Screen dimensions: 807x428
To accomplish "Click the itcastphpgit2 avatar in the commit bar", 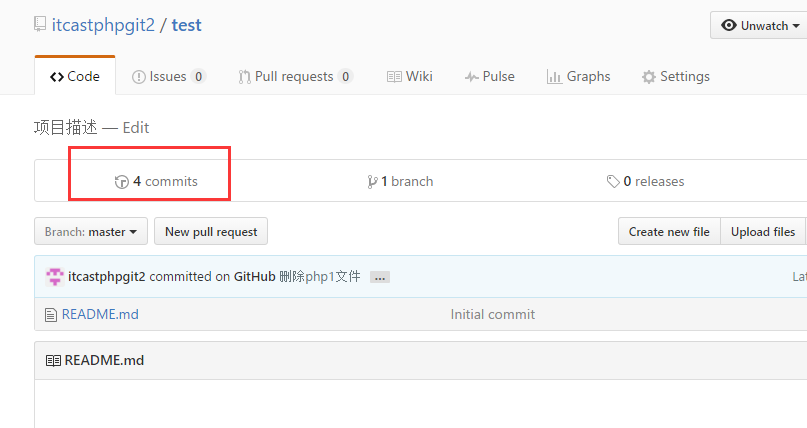I will click(55, 277).
